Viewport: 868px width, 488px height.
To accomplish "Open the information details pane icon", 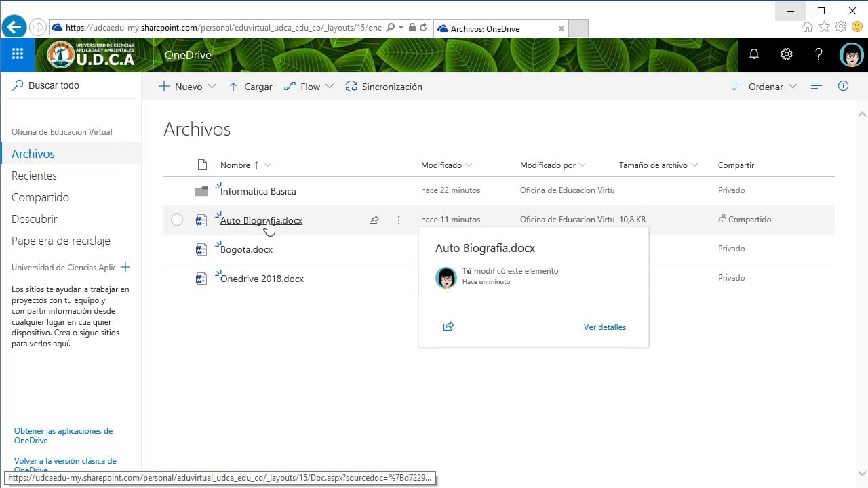I will point(843,86).
